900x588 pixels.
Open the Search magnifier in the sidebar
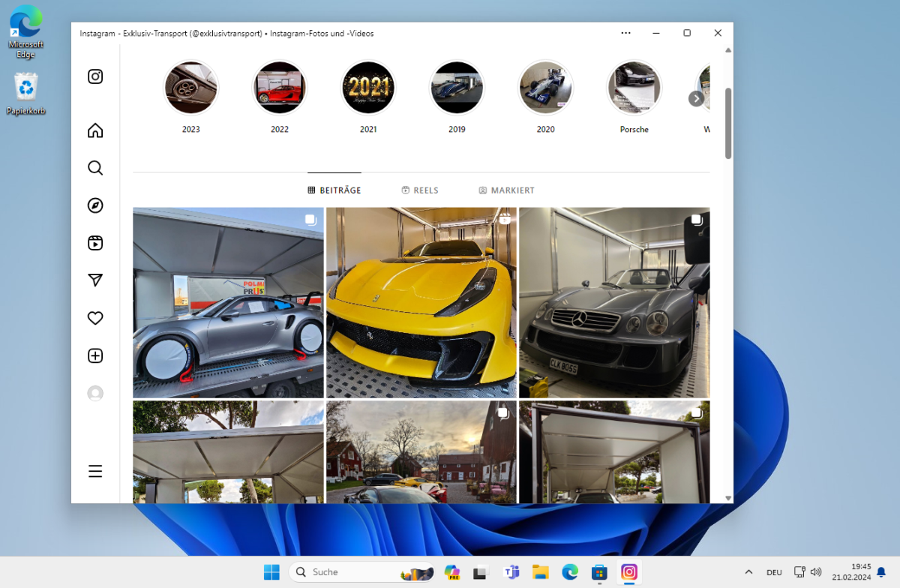95,168
